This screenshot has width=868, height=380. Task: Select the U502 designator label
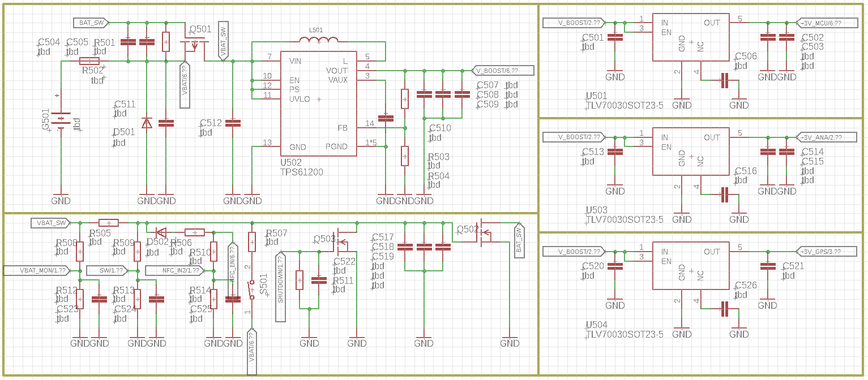(x=291, y=162)
